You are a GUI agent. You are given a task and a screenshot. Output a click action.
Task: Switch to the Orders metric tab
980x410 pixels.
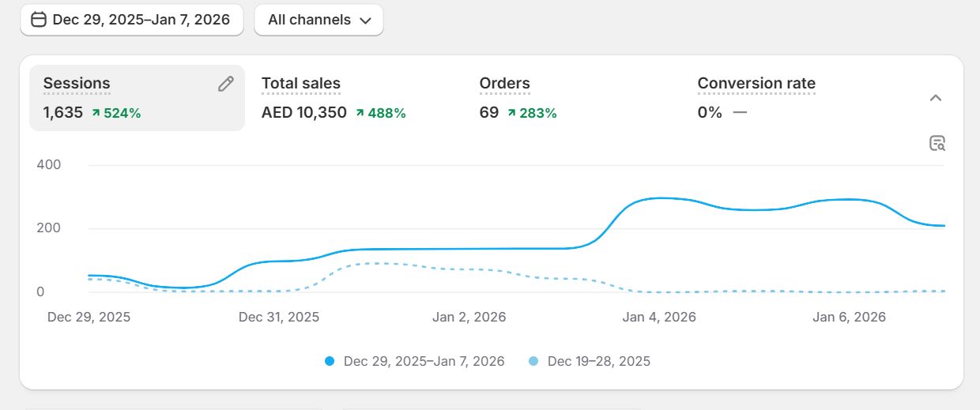504,83
